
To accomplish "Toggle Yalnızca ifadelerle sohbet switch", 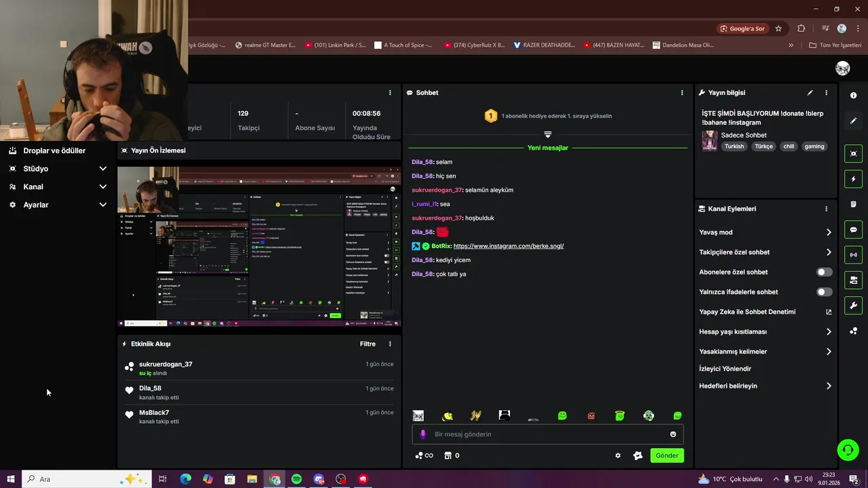I will (824, 292).
